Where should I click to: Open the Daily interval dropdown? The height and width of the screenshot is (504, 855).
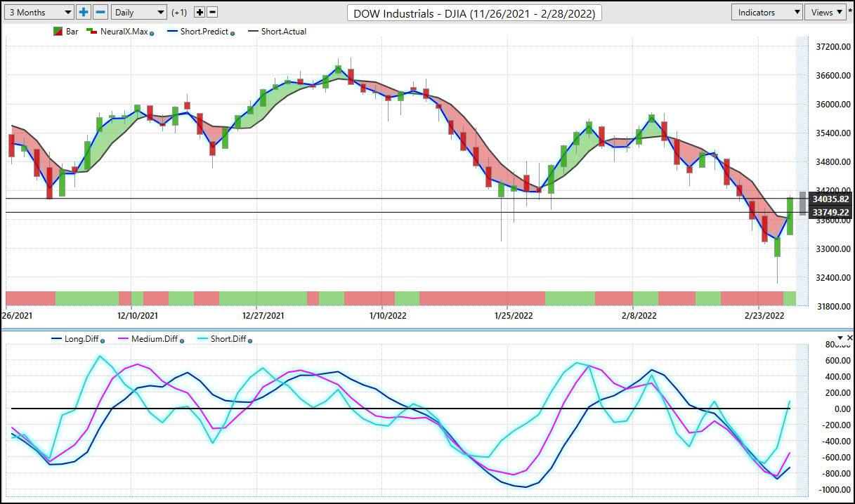click(139, 12)
